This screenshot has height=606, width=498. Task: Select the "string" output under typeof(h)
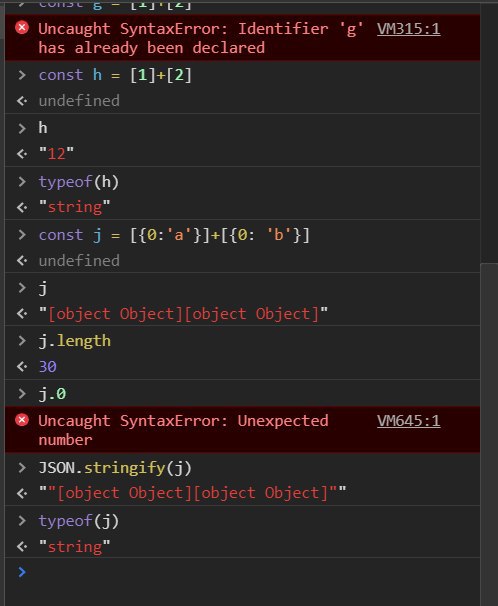(75, 207)
